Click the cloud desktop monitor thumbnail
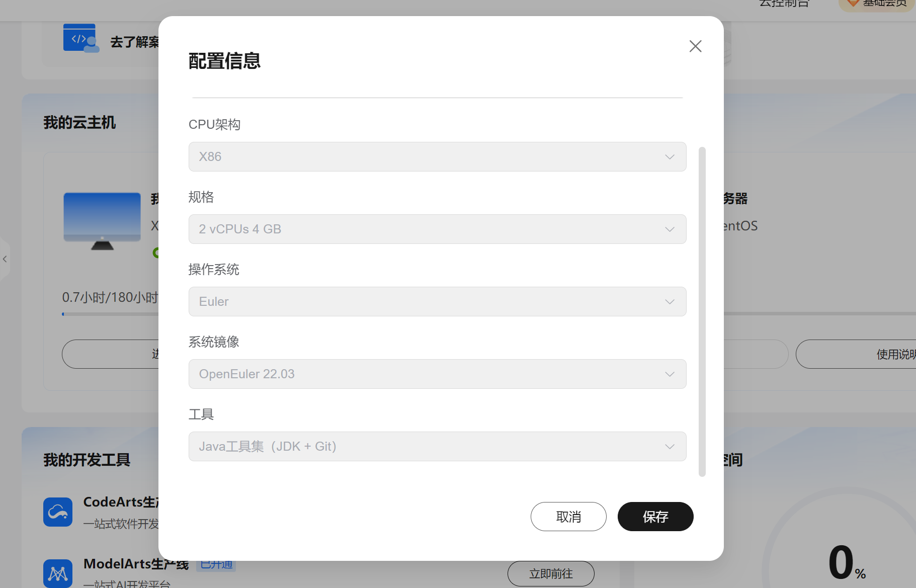The height and width of the screenshot is (588, 916). click(x=102, y=221)
